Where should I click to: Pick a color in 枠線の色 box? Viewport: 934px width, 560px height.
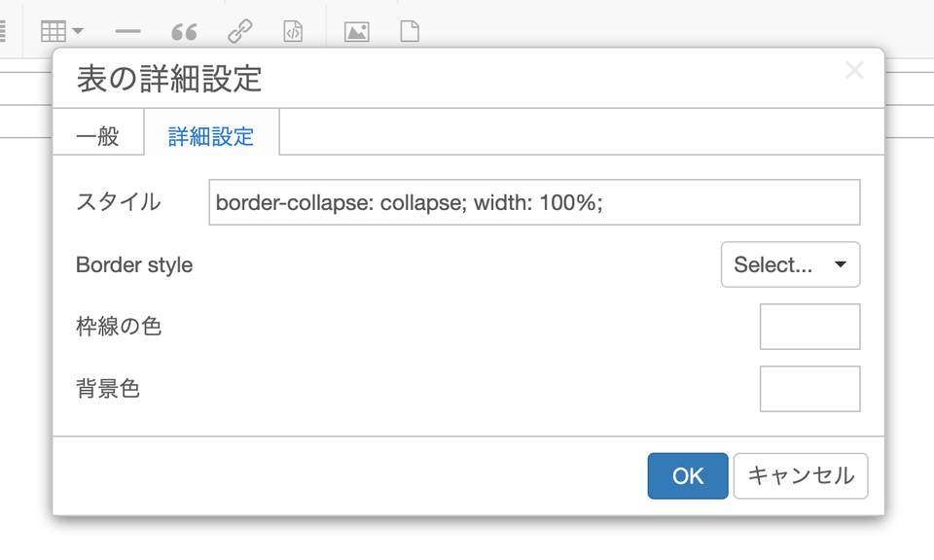click(810, 327)
